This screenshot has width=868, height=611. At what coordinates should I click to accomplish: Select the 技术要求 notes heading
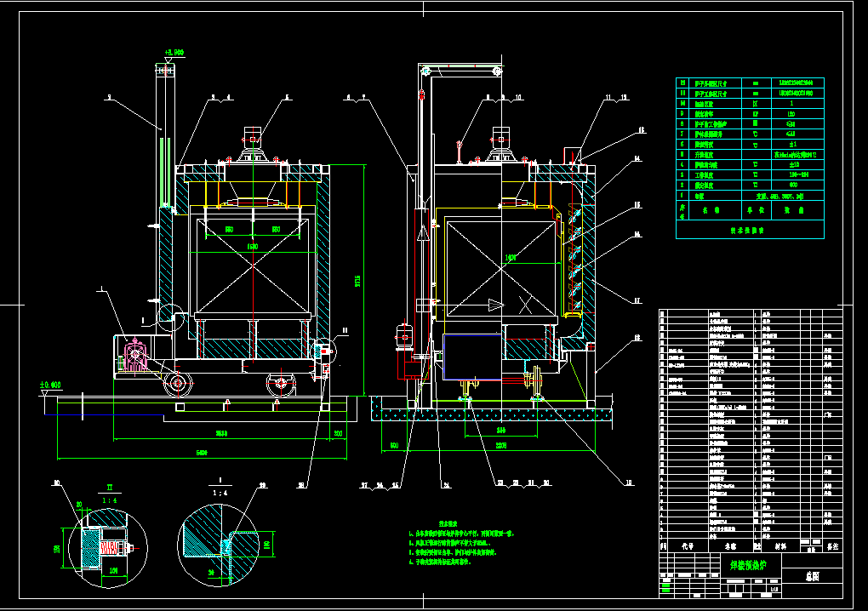(x=448, y=523)
